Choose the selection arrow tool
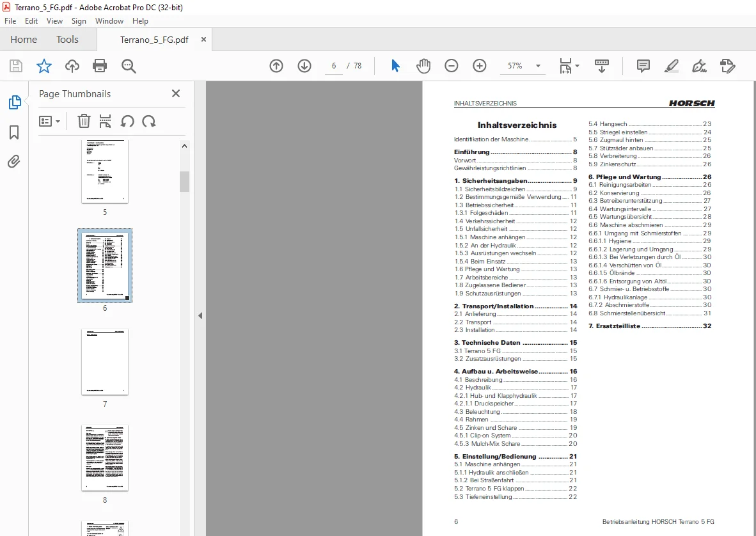756x536 pixels. click(395, 66)
